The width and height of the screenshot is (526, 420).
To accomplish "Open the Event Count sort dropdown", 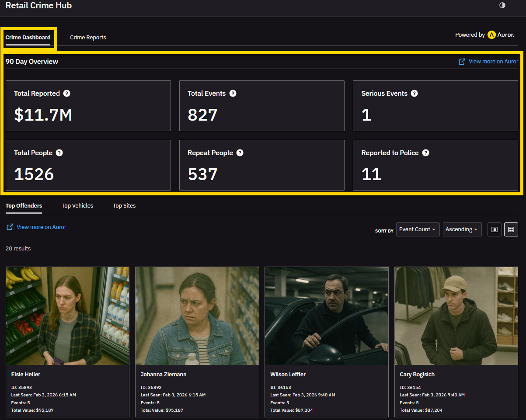I will coord(418,229).
